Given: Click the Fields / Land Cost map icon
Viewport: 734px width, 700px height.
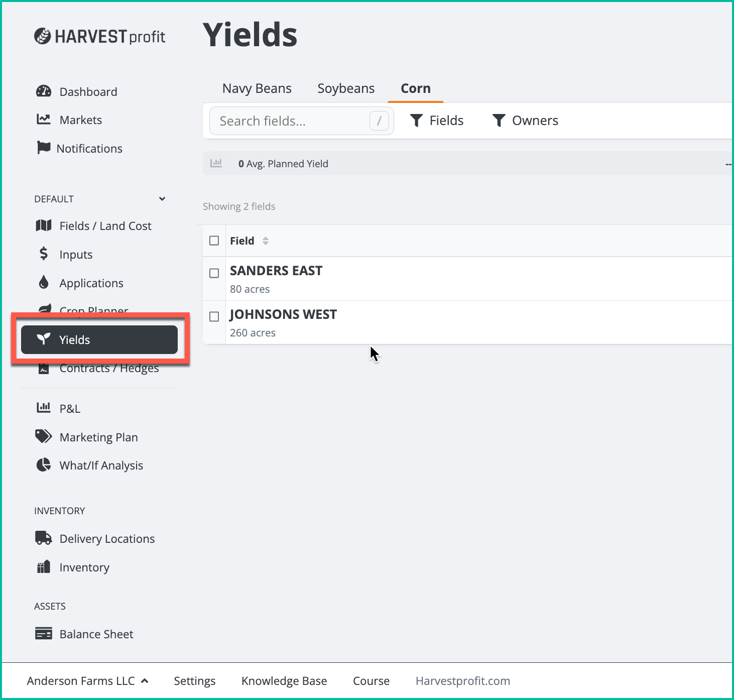Looking at the screenshot, I should click(44, 225).
